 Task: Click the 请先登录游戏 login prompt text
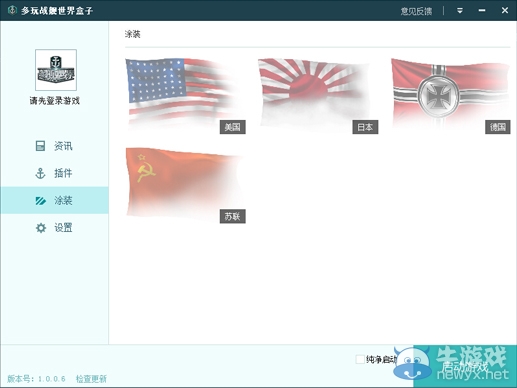coord(55,101)
